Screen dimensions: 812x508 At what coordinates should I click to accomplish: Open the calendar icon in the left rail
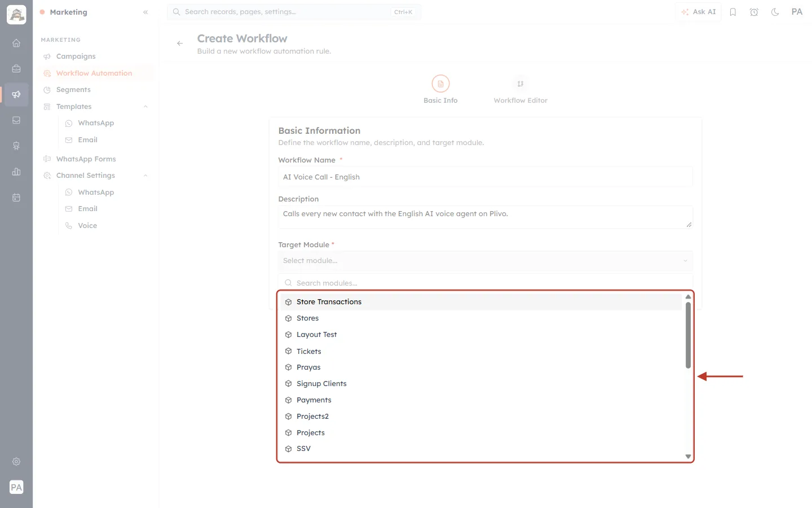click(x=16, y=198)
